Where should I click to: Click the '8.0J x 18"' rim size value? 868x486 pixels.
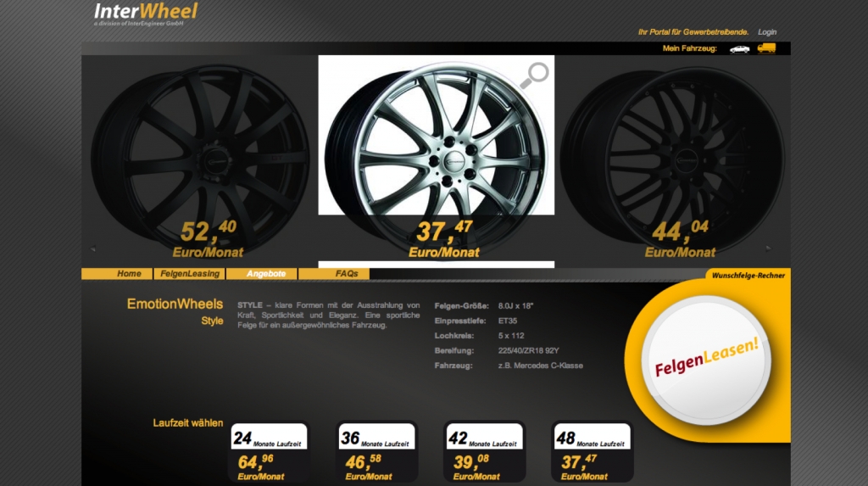point(515,306)
